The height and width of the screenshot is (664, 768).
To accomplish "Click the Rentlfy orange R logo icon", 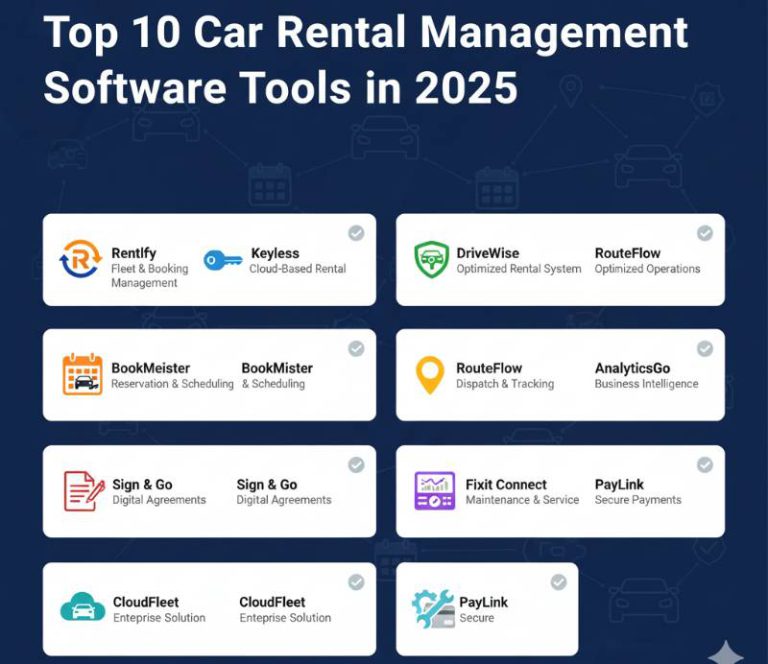I will tap(81, 259).
